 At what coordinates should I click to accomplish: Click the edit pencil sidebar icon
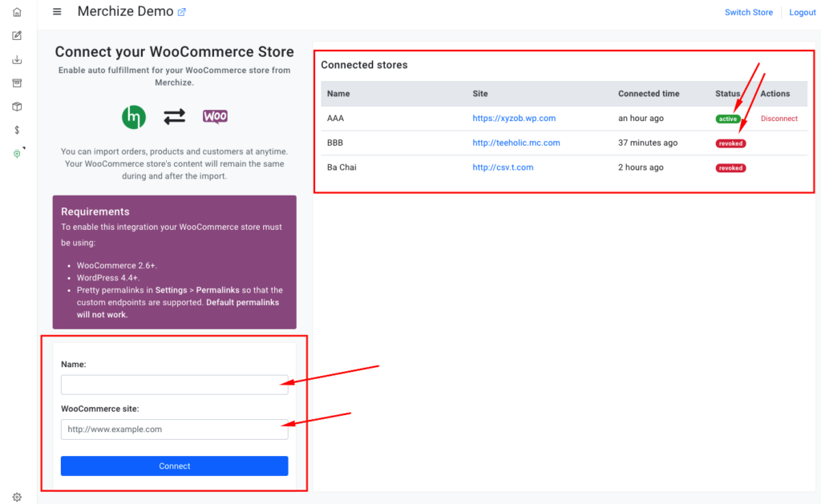(x=17, y=35)
